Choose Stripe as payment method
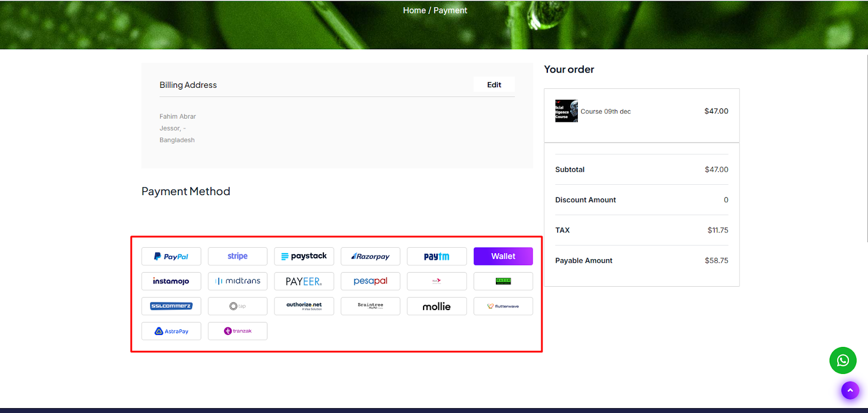Viewport: 868px width, 413px height. (x=238, y=256)
